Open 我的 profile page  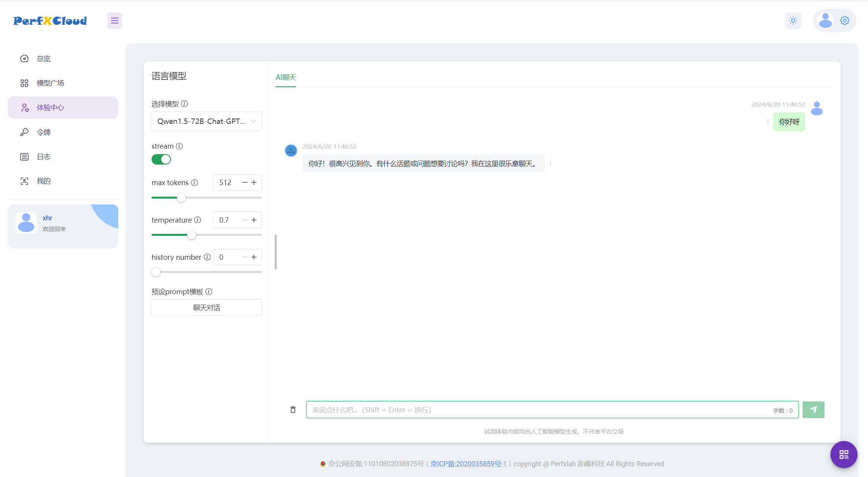click(x=63, y=181)
